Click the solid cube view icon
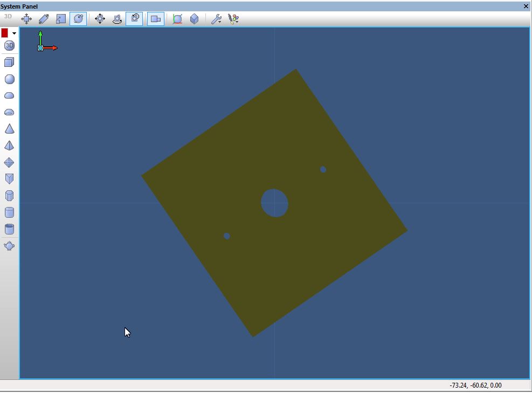 [x=194, y=19]
